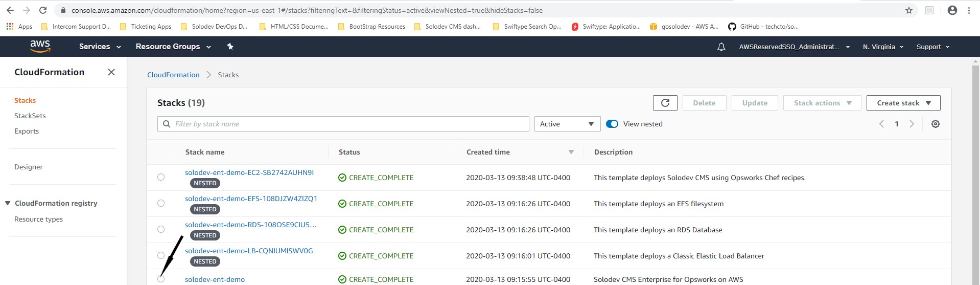Open the solodev-ent-demo-EC2-SB2742AUHN9I stack
Viewport: 980px width, 285px height.
pos(249,172)
